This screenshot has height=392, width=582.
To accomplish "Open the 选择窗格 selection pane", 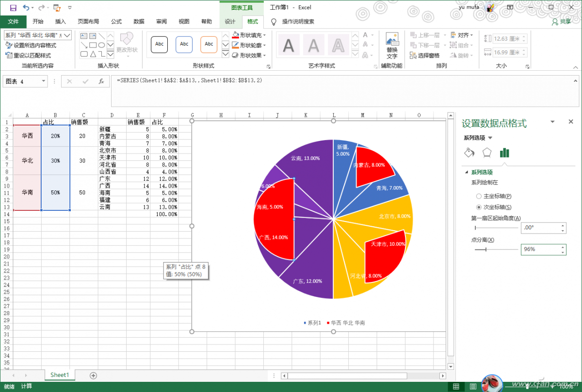I will (x=425, y=56).
